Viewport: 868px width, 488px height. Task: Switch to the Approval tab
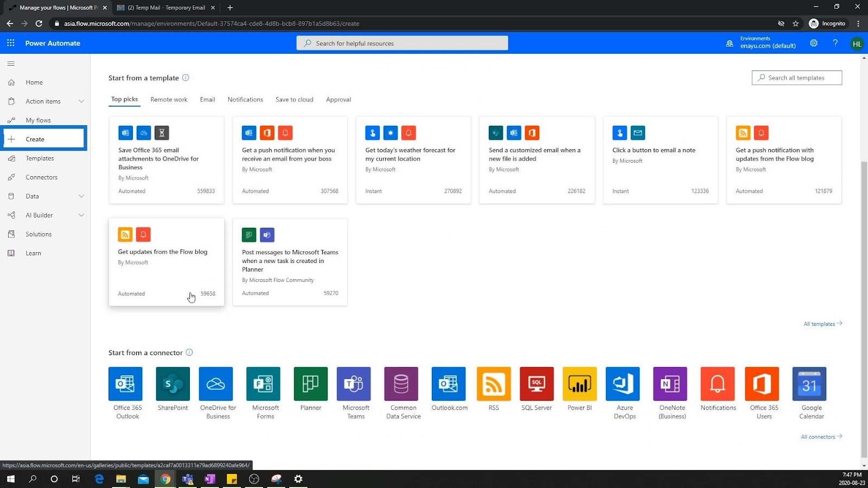pyautogui.click(x=339, y=99)
